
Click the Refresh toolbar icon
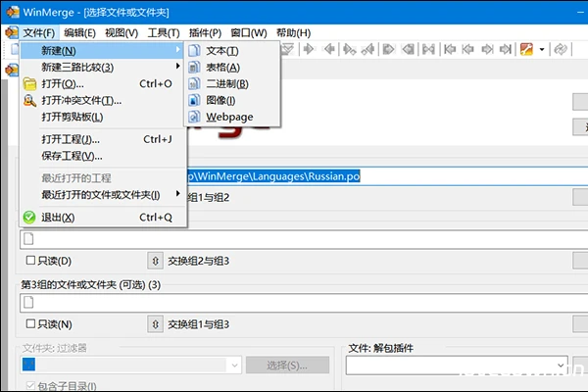(561, 49)
